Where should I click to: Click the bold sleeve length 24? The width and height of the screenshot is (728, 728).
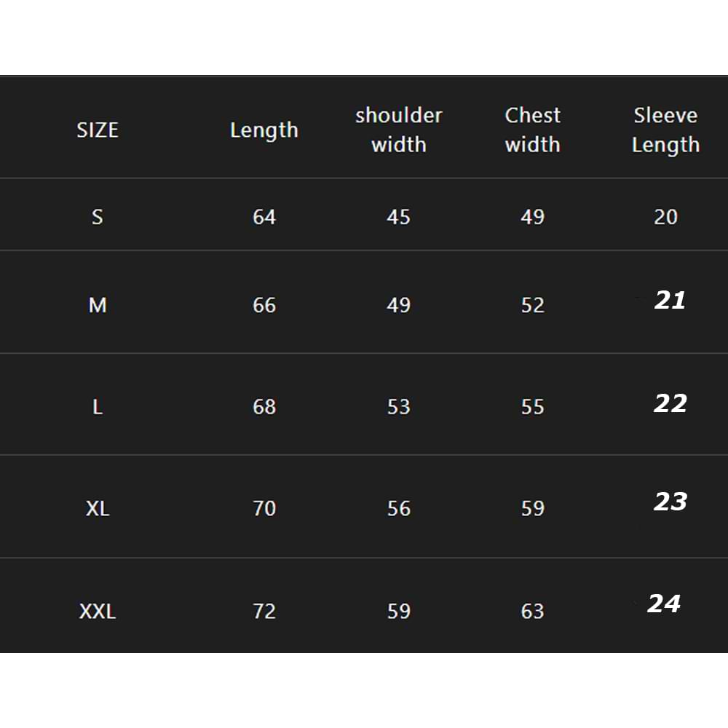(x=664, y=604)
